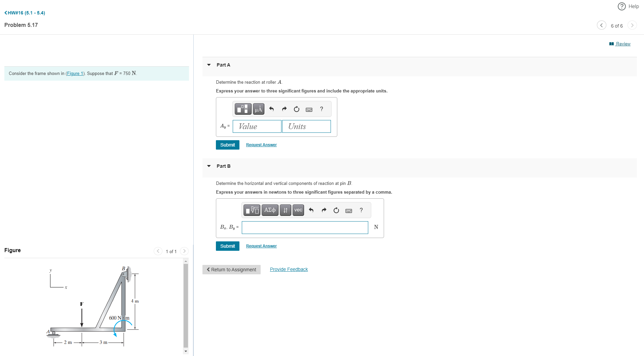Reset the Part A answer field

297,109
